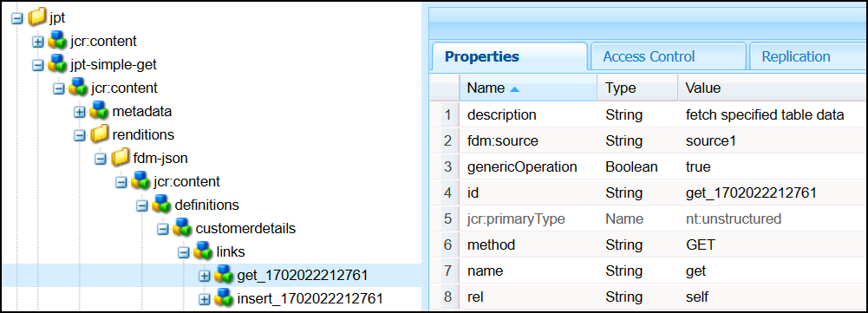Image resolution: width=868 pixels, height=313 pixels.
Task: Select the jpt tree item label
Action: tap(57, 17)
